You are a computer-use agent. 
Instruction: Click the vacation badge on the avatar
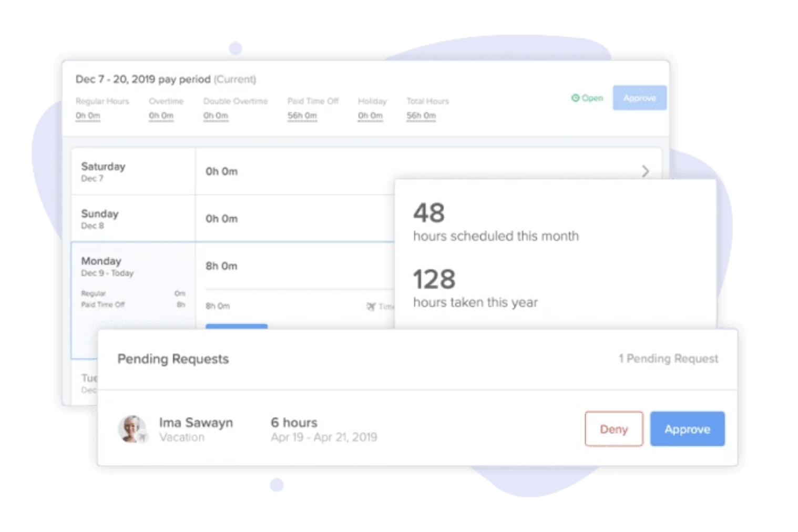pyautogui.click(x=142, y=437)
